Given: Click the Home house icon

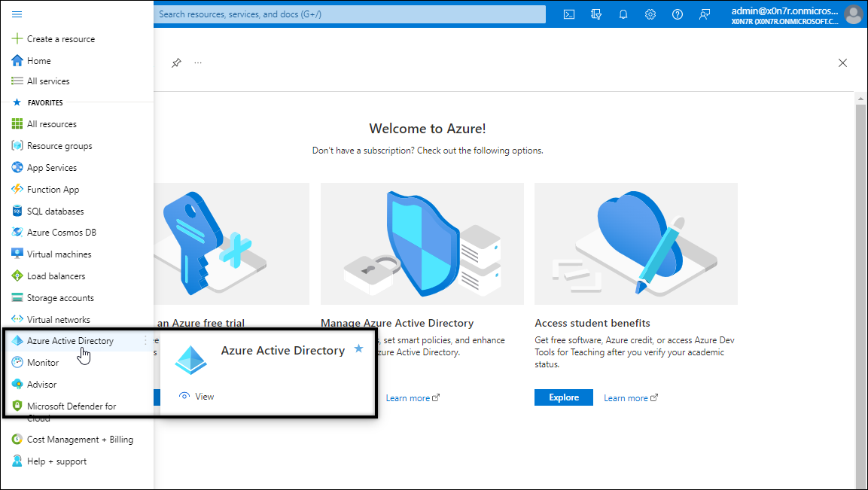Looking at the screenshot, I should (x=17, y=60).
